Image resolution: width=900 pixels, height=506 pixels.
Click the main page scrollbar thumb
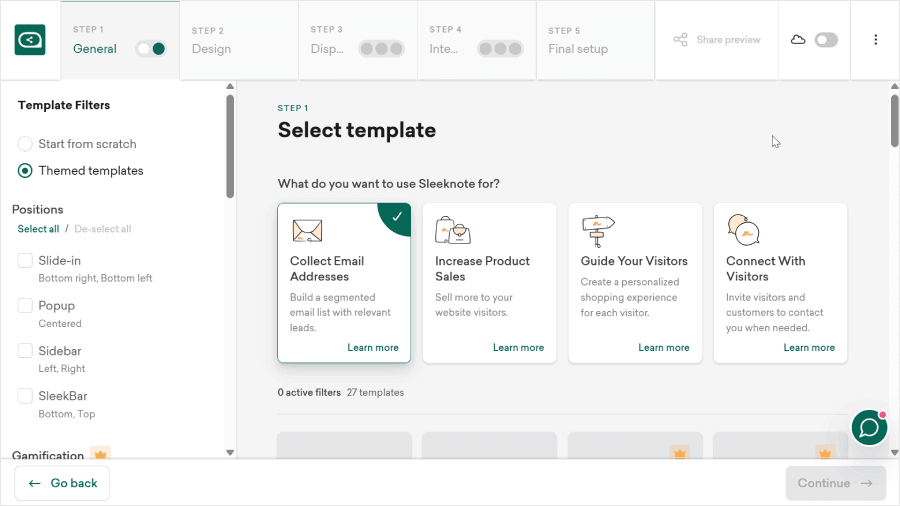point(894,120)
